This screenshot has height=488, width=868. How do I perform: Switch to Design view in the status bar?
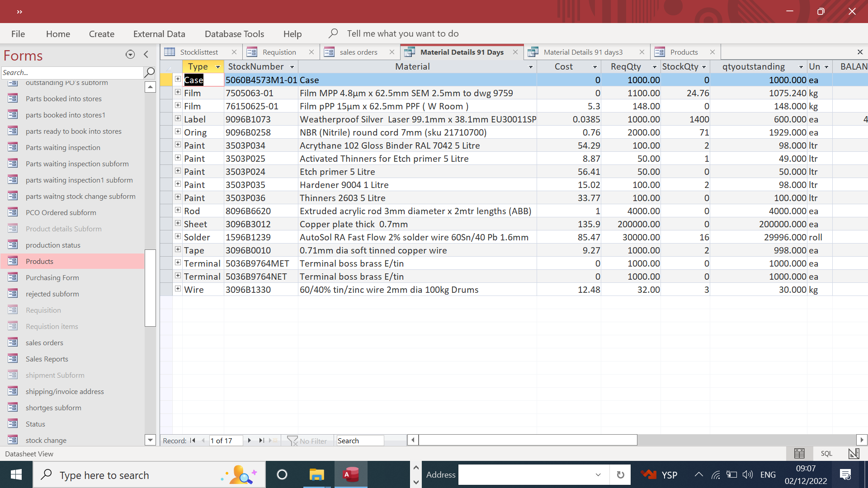(x=854, y=453)
